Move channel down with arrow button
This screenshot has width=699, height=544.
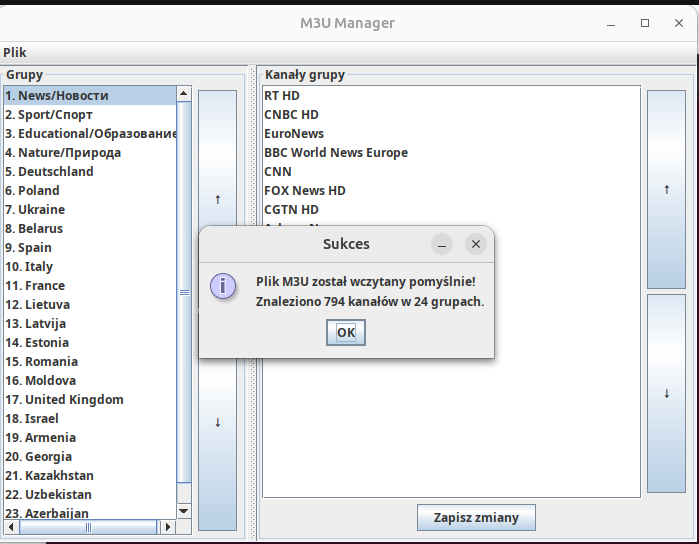(666, 393)
